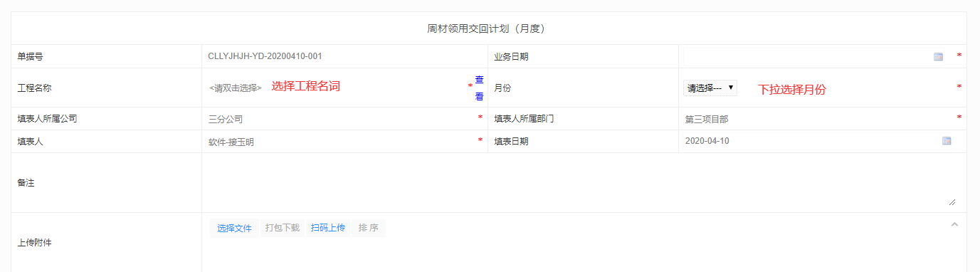Click the 打包下载 button
This screenshot has width=980, height=272.
pos(283,228)
